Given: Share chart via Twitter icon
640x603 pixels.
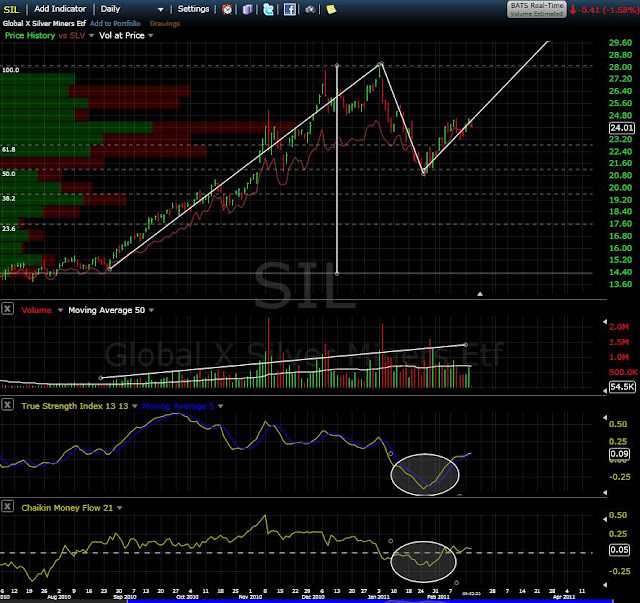Looking at the screenshot, I should coord(269,9).
